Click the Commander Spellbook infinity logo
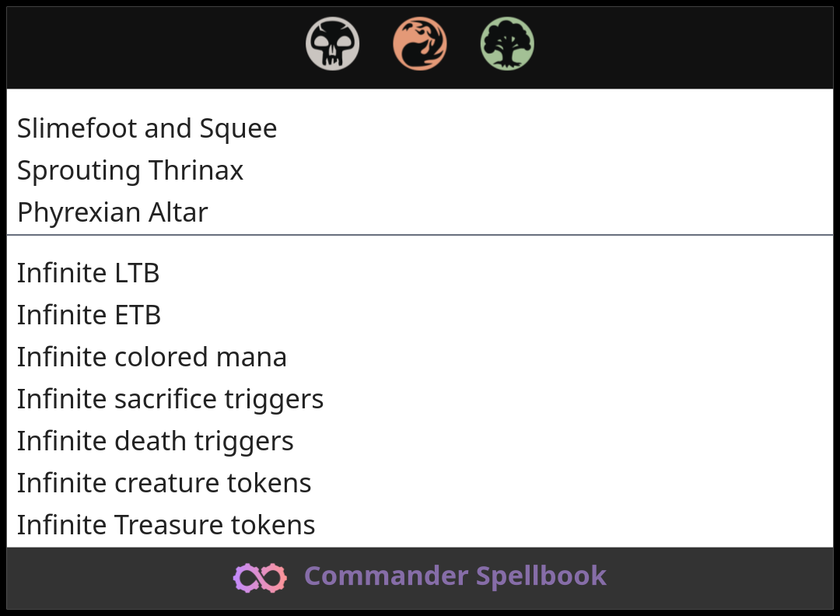The image size is (840, 616). (260, 577)
